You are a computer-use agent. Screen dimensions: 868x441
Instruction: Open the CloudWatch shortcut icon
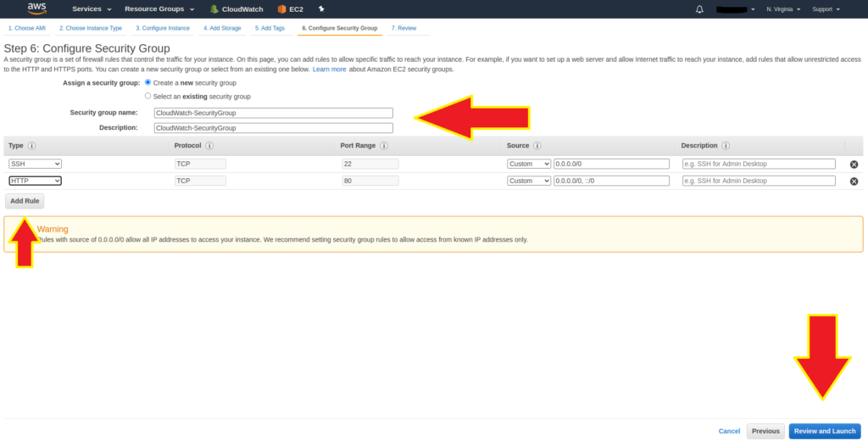pyautogui.click(x=214, y=9)
